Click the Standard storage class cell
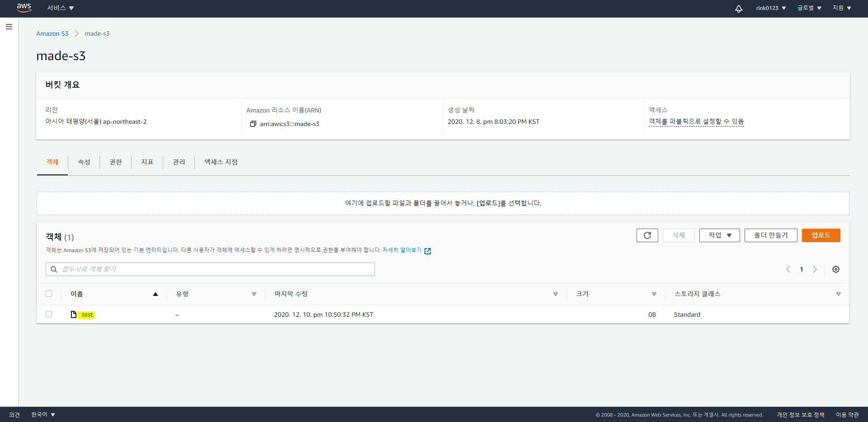This screenshot has width=868, height=422. tap(687, 314)
